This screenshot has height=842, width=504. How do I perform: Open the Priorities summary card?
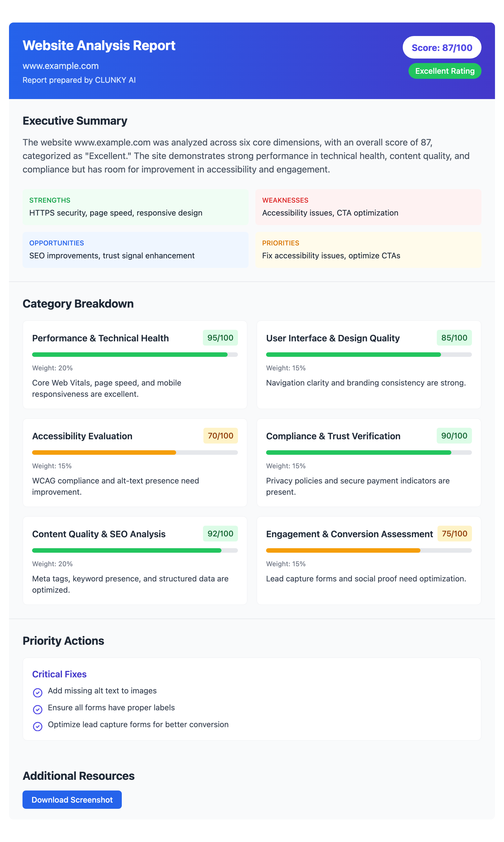pyautogui.click(x=368, y=250)
